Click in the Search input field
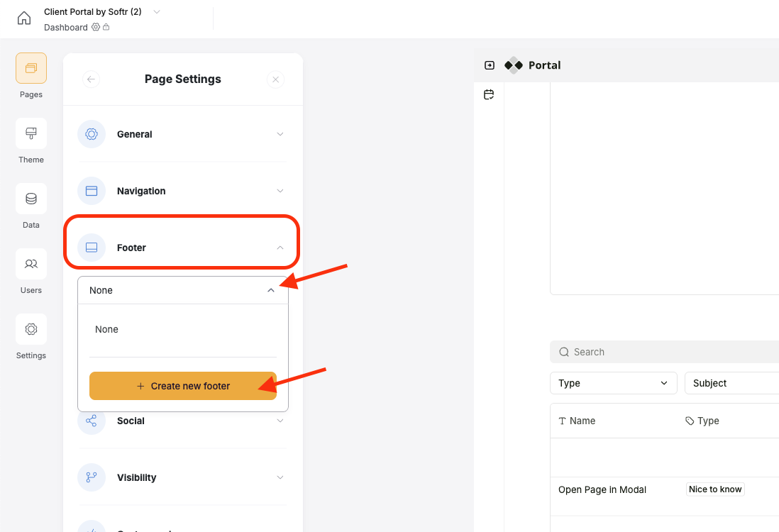 pos(664,352)
